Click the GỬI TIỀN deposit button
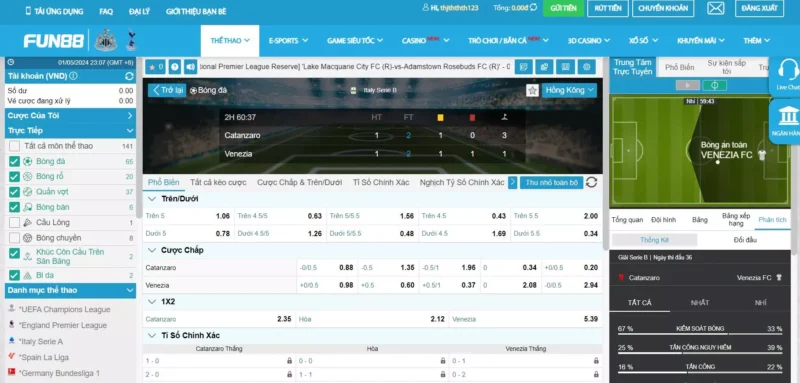 [x=563, y=8]
